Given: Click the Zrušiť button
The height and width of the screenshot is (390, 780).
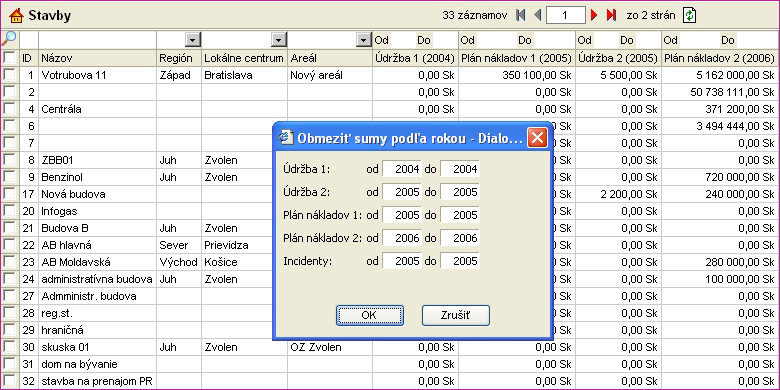Looking at the screenshot, I should click(456, 315).
